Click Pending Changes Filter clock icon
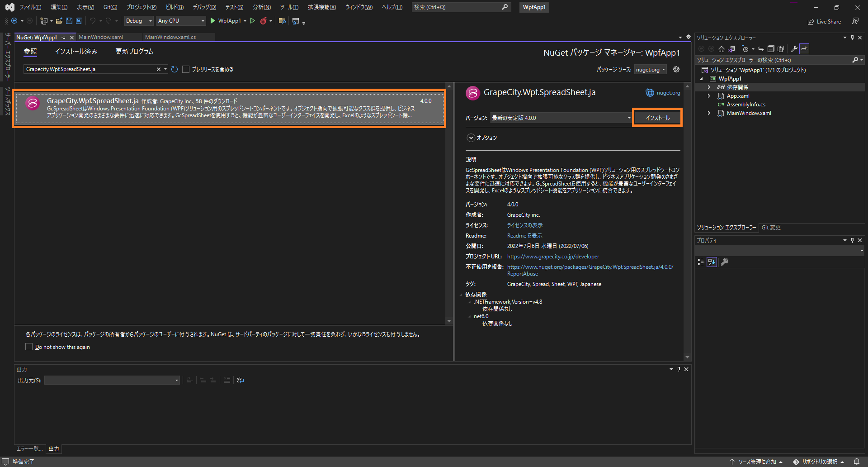The height and width of the screenshot is (467, 868). point(745,49)
